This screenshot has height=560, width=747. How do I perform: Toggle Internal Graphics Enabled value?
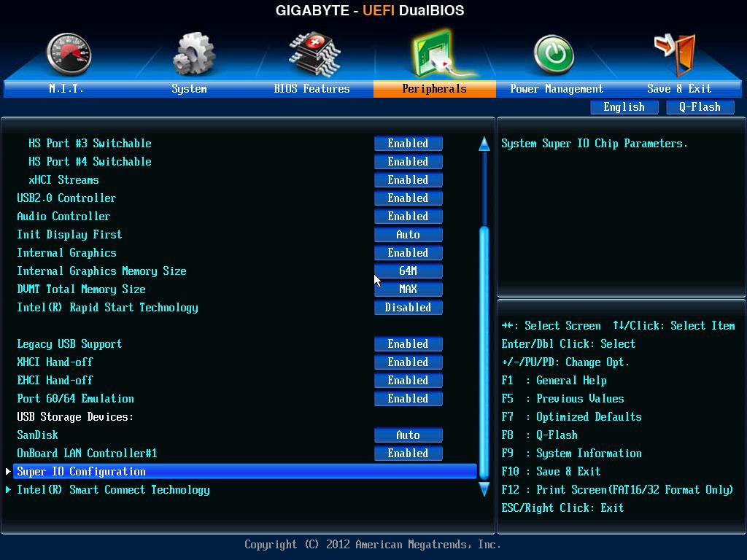click(409, 253)
